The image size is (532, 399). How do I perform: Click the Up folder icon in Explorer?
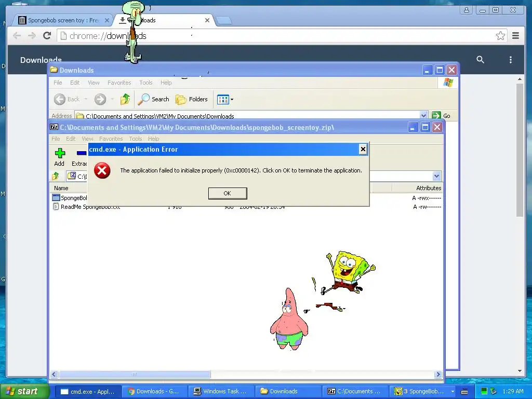click(x=125, y=99)
